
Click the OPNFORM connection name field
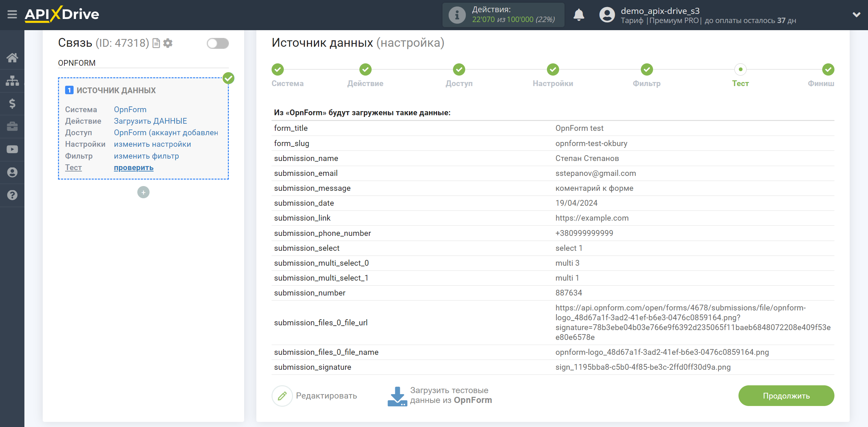[143, 63]
